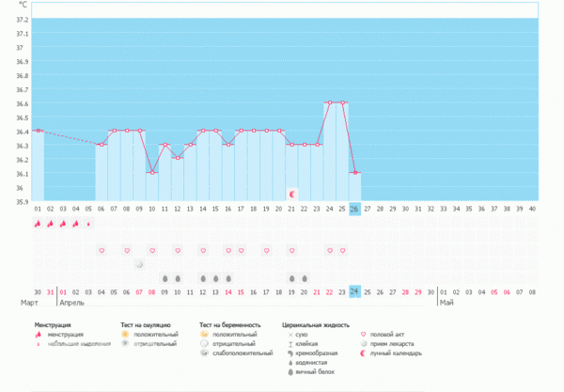Click the 'половой акт' heart icon in legend
Screen dimensions: 564x392
366,334
